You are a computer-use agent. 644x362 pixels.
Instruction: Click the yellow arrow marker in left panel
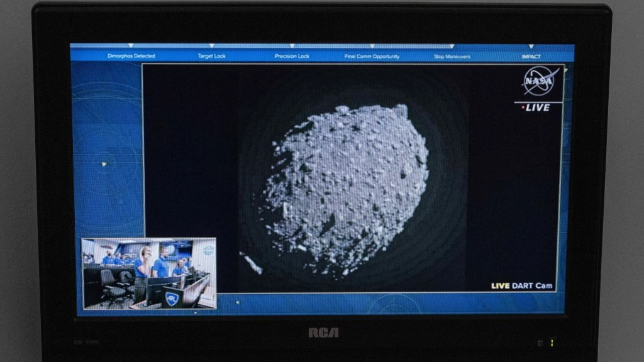click(x=104, y=164)
